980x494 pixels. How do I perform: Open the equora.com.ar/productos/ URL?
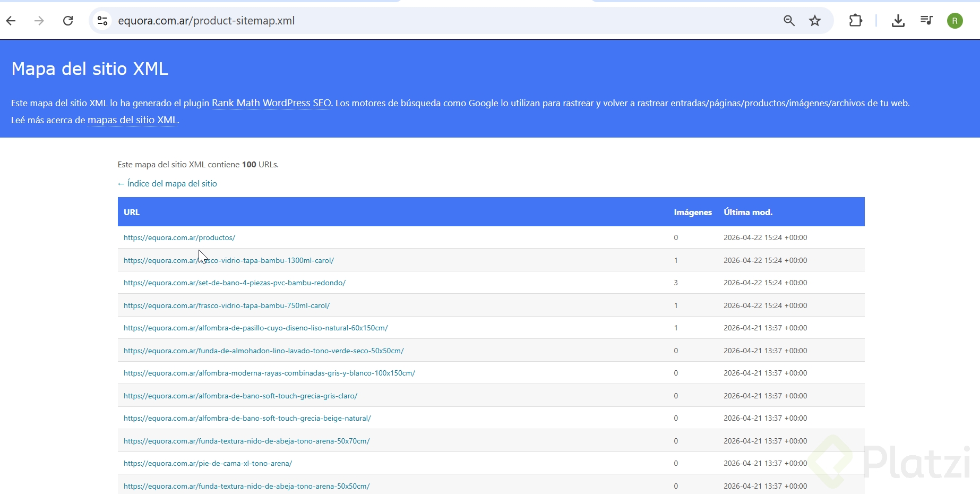(179, 237)
